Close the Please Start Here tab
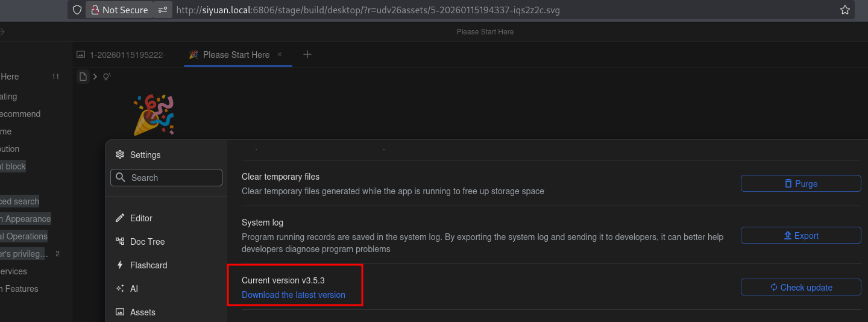This screenshot has width=868, height=322. click(280, 54)
